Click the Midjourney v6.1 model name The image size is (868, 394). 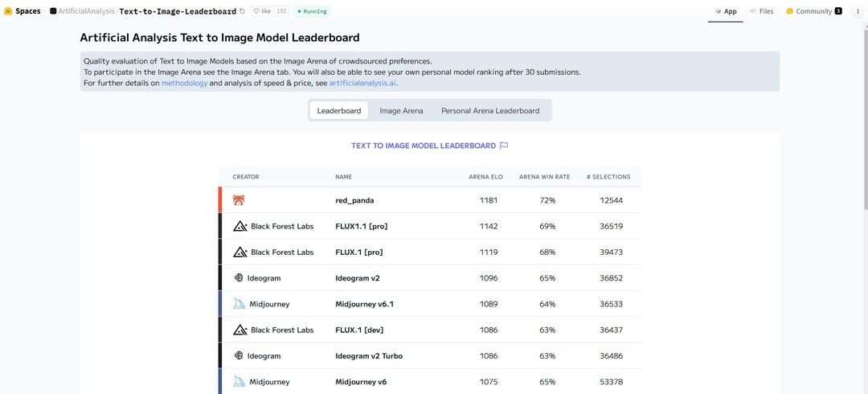[x=364, y=304]
